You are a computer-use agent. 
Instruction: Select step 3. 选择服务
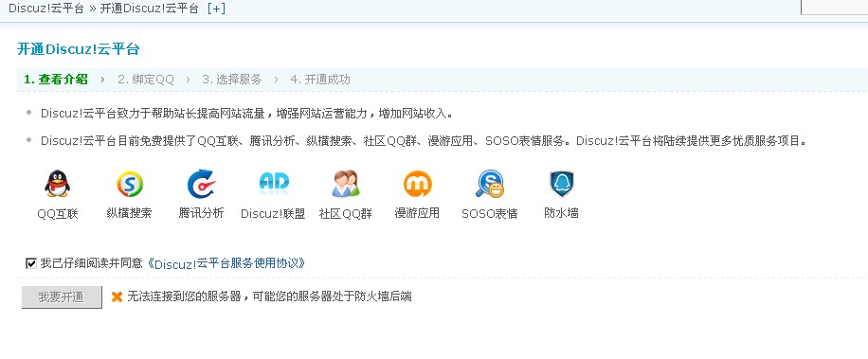click(x=231, y=80)
